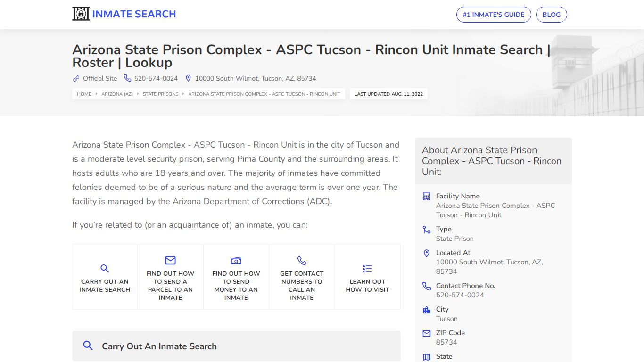Click the search icon in Carry Out An Inmate Search heading
Image resolution: width=644 pixels, height=362 pixels.
(88, 346)
